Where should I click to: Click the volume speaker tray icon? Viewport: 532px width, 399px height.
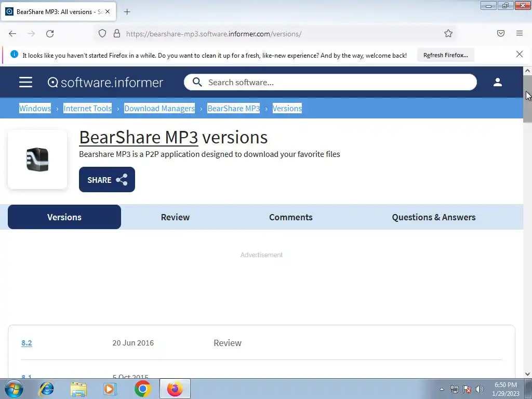[480, 389]
